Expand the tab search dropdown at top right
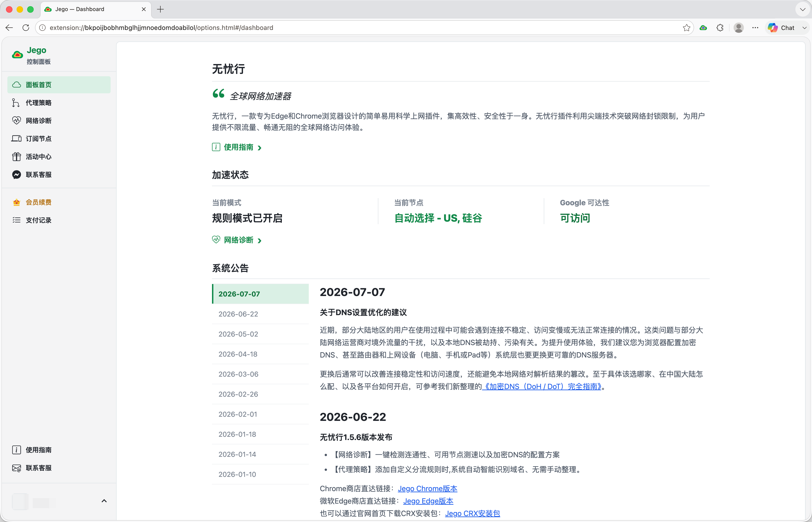 pyautogui.click(x=803, y=9)
